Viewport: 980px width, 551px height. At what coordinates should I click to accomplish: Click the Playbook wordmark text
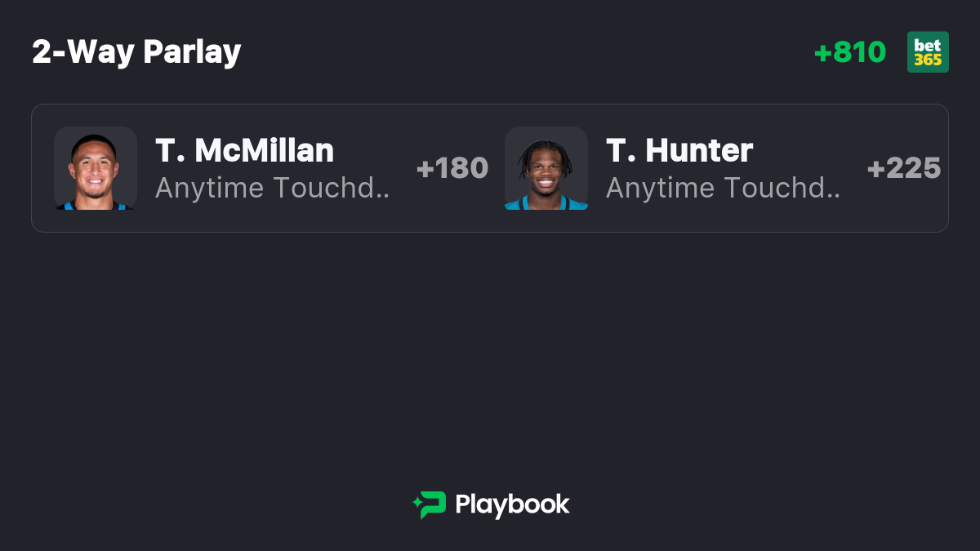pyautogui.click(x=512, y=504)
